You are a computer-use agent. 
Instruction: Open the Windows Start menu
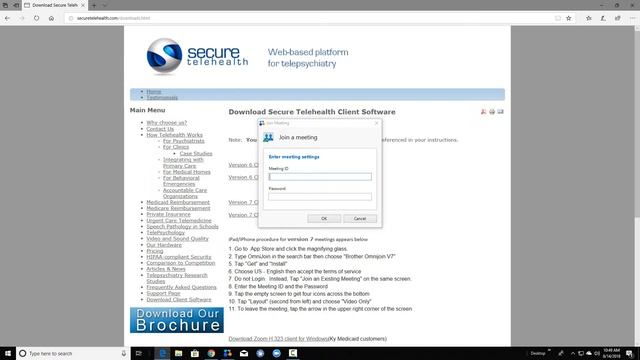pyautogui.click(x=8, y=353)
